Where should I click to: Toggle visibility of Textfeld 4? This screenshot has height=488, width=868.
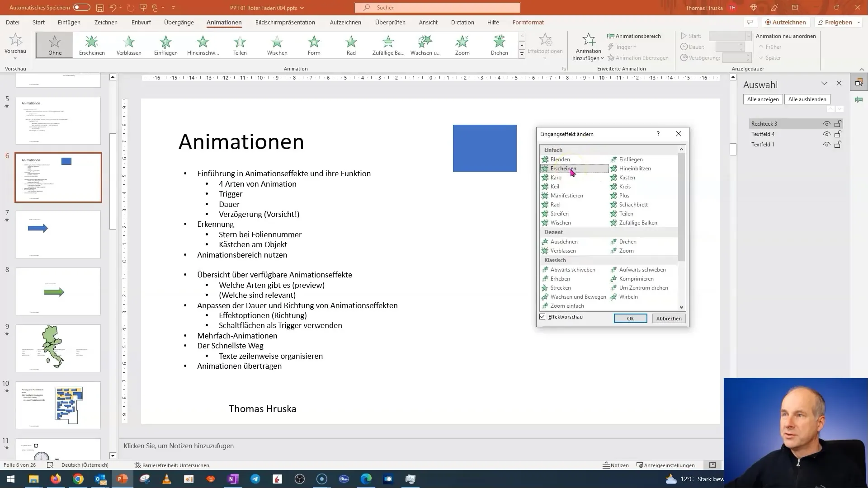[x=826, y=134]
